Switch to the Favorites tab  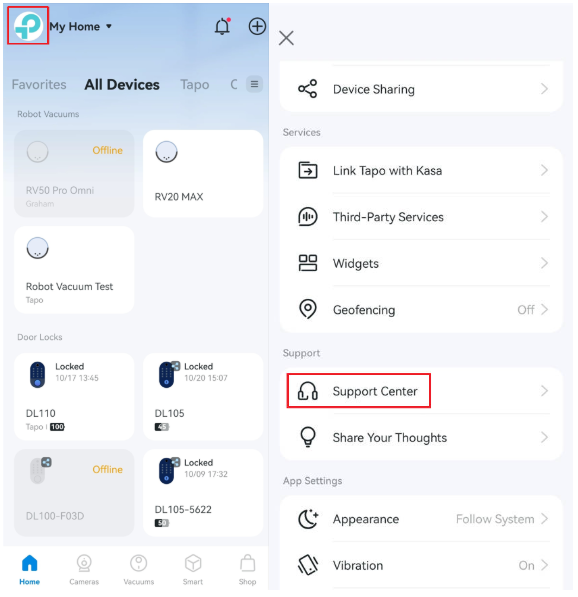[39, 85]
